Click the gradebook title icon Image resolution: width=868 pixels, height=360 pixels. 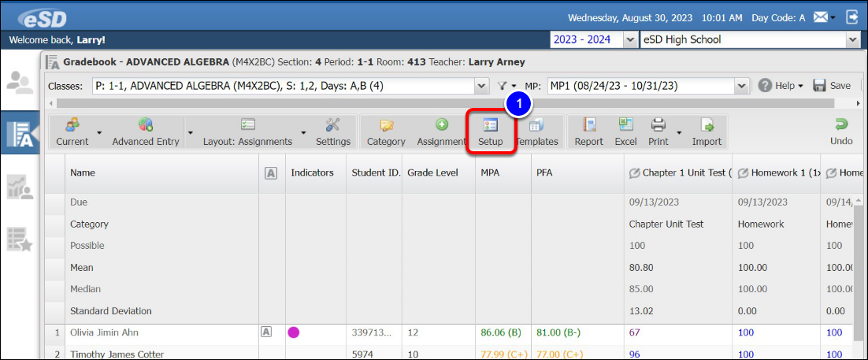click(52, 62)
